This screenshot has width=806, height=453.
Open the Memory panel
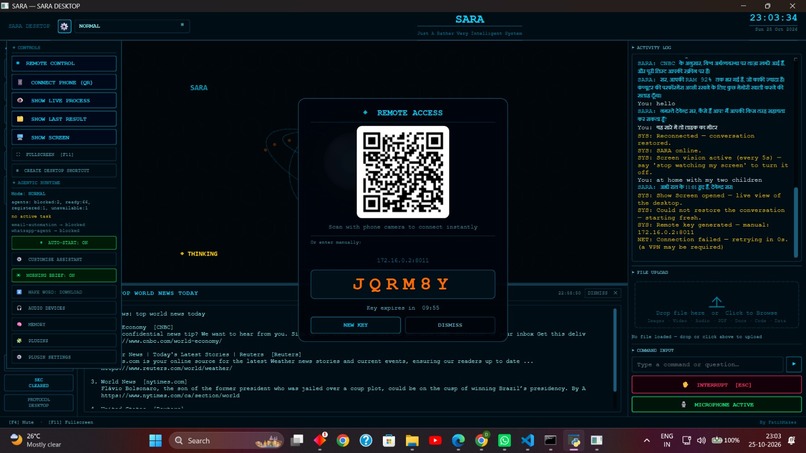click(x=64, y=324)
